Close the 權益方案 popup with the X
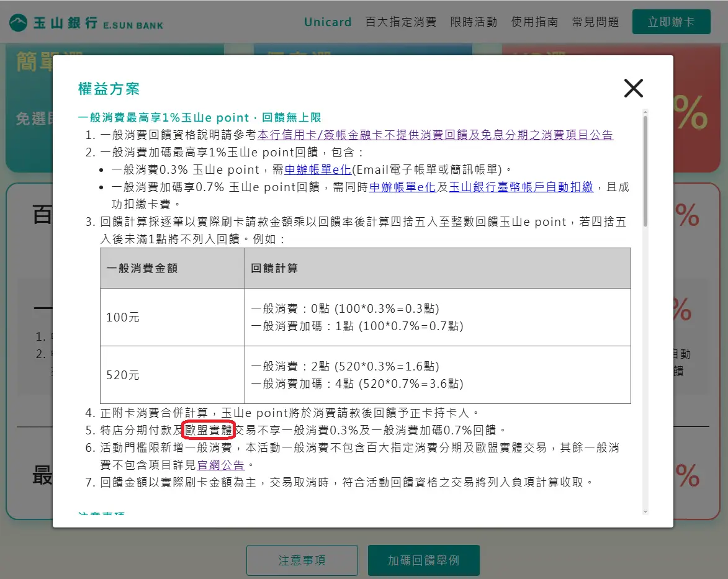Viewport: 728px width, 579px height. [633, 88]
